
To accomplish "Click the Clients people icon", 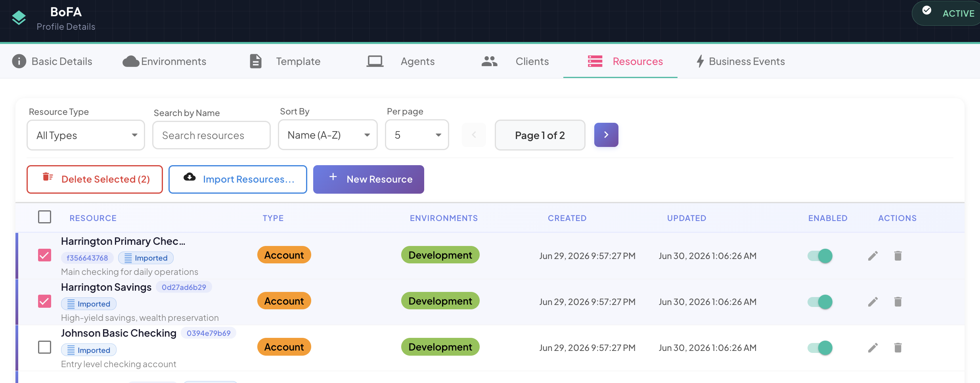I will click(x=490, y=61).
